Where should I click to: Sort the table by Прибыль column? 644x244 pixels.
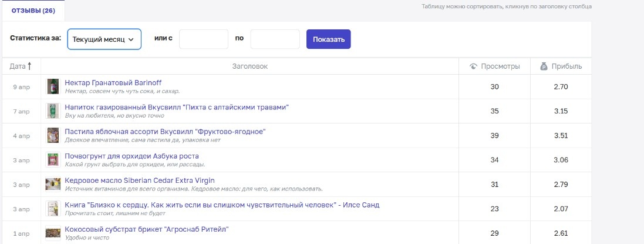tap(561, 66)
